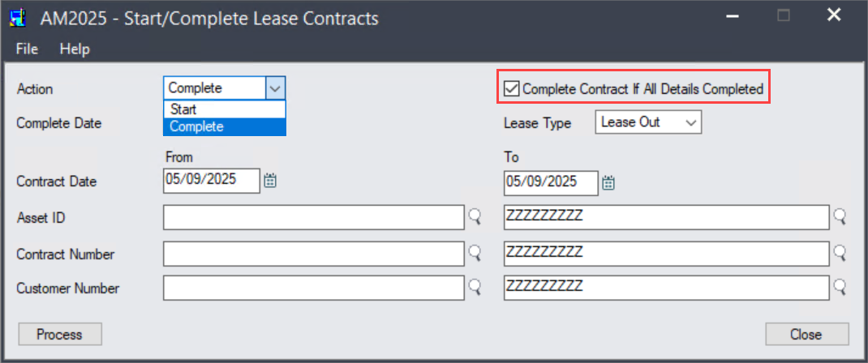The image size is (868, 363).
Task: Click finder icon for Asset ID To
Action: [840, 217]
